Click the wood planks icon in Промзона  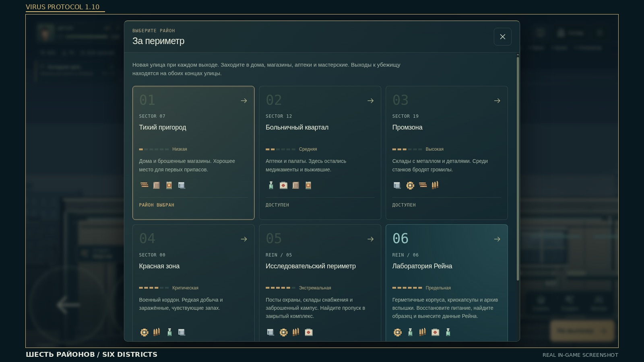[423, 185]
